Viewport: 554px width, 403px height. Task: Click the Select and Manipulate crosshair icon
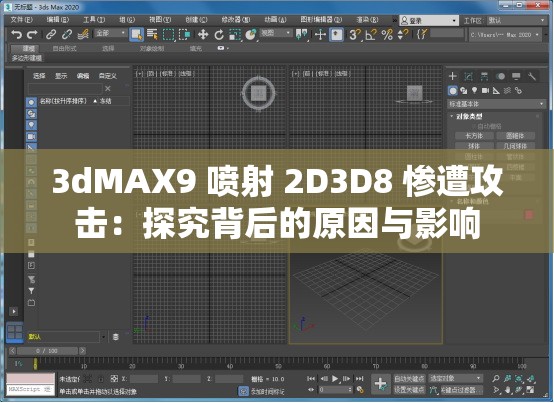point(320,35)
